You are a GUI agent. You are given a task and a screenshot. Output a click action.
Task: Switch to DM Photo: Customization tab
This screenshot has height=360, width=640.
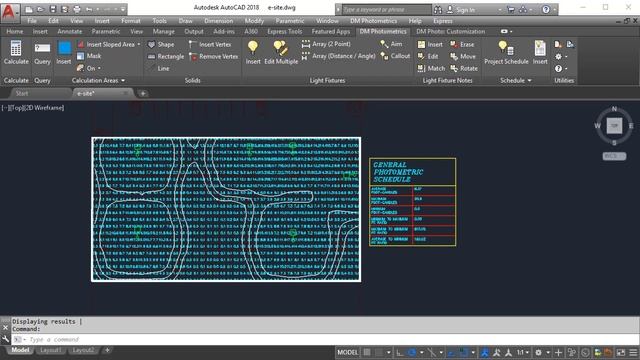pyautogui.click(x=451, y=31)
